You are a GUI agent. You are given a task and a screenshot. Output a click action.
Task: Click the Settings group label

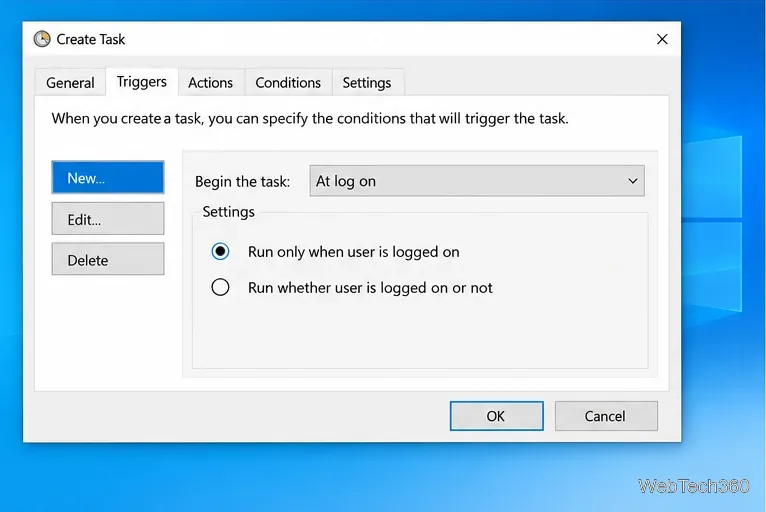[x=229, y=212]
